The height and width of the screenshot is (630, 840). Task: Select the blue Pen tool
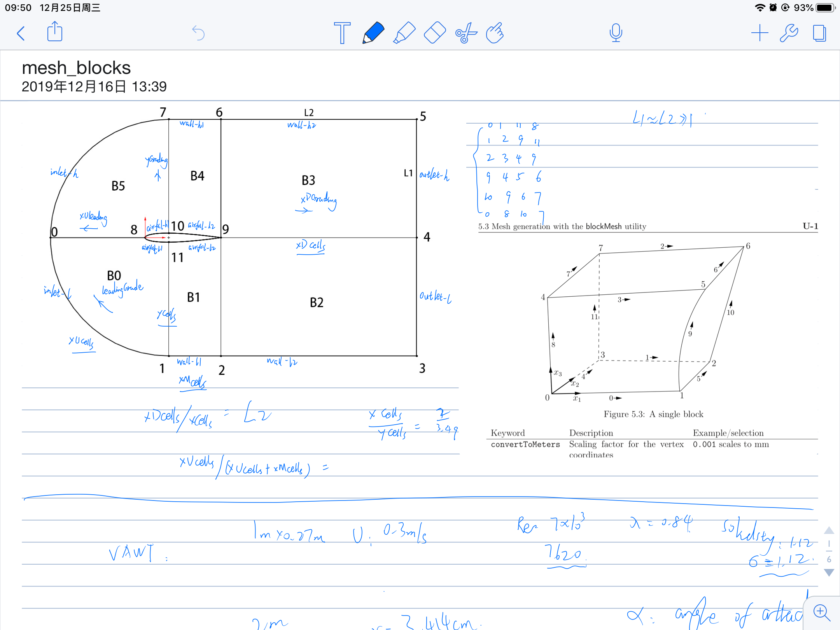click(x=373, y=33)
